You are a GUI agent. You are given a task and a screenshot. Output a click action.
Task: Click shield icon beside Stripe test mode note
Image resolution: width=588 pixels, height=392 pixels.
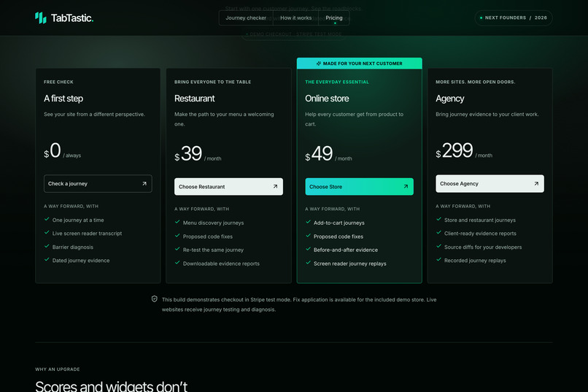(155, 299)
